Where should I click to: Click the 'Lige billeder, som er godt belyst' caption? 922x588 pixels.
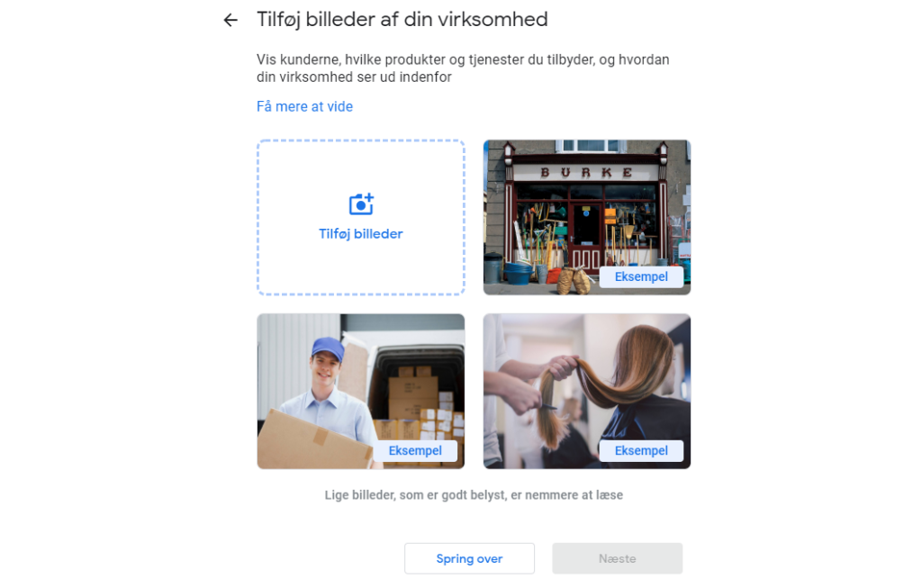point(474,495)
